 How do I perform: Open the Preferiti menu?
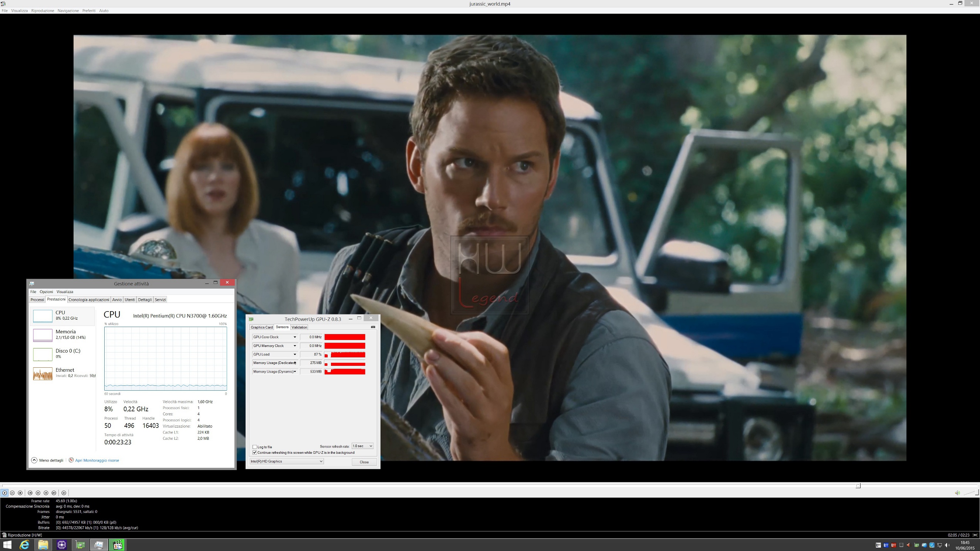click(89, 11)
